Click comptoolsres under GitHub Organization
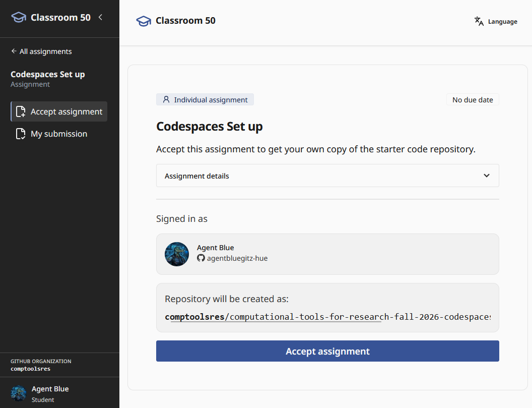The width and height of the screenshot is (532, 408). 31,369
